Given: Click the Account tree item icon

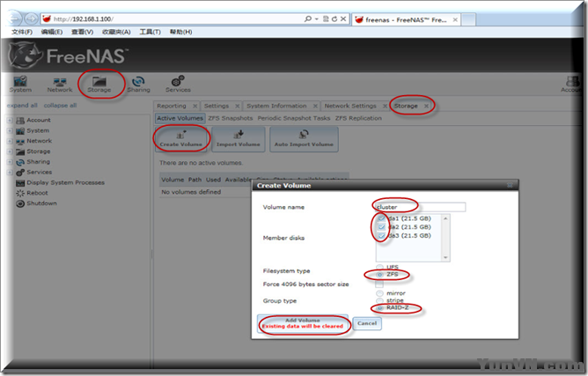Looking at the screenshot, I should click(20, 121).
